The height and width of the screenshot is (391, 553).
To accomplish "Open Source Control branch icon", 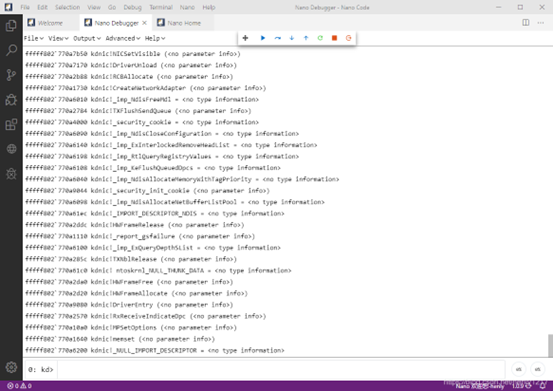I will [11, 75].
